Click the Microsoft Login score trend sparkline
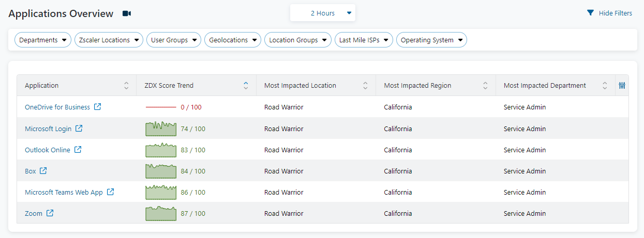 [161, 129]
